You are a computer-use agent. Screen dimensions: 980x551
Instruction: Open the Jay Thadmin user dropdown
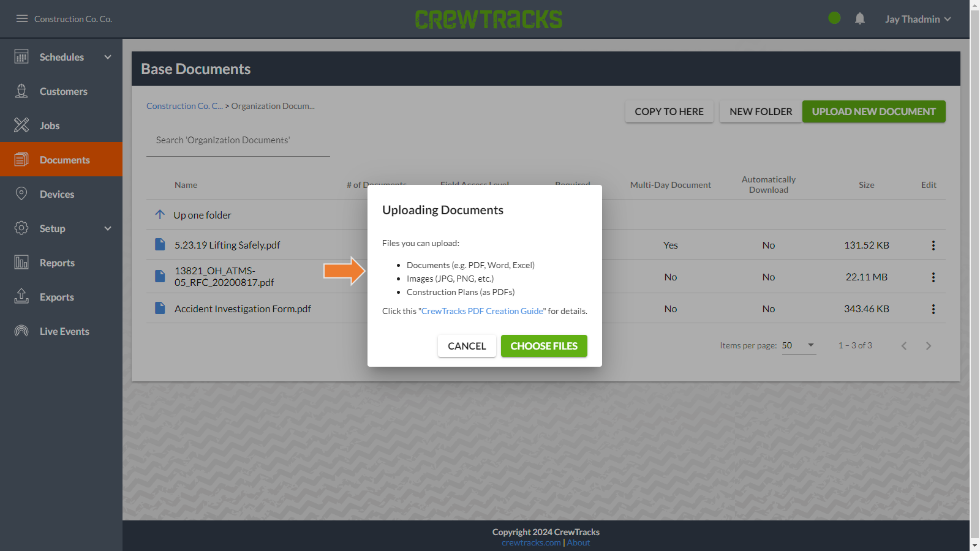(x=918, y=19)
